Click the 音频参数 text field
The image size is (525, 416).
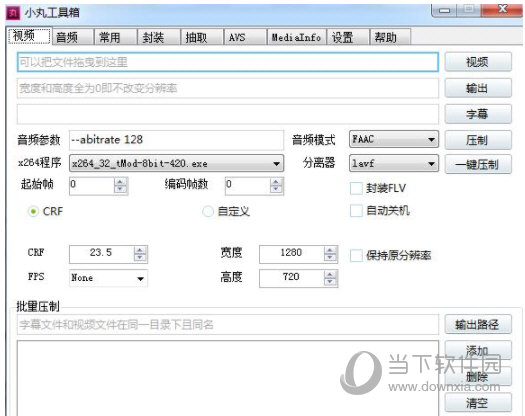(x=176, y=140)
